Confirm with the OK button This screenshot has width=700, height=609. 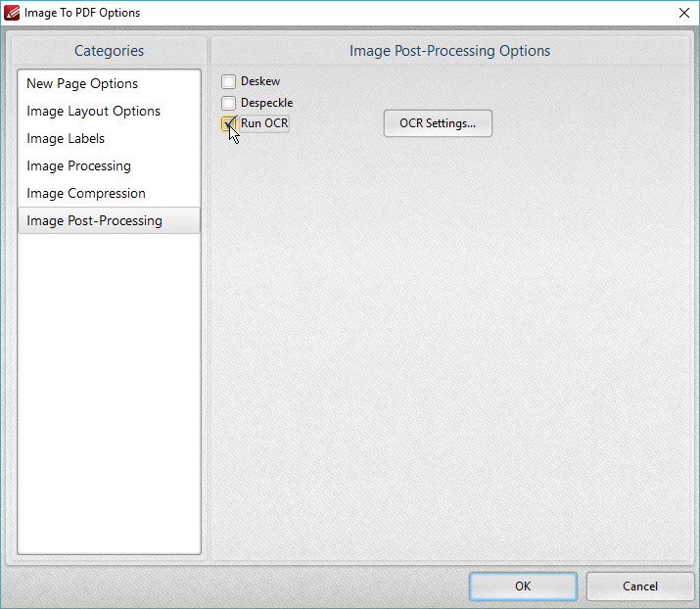523,586
